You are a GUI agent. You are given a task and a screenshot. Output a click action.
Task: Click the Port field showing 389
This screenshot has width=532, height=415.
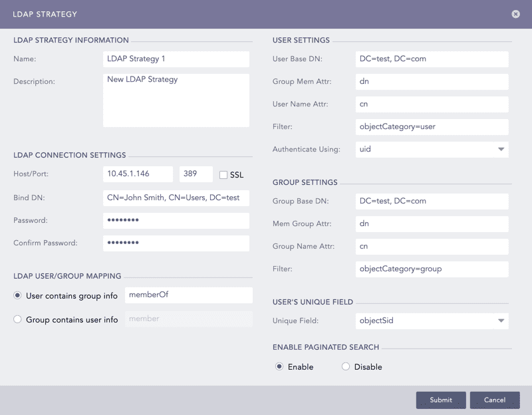[x=196, y=174]
